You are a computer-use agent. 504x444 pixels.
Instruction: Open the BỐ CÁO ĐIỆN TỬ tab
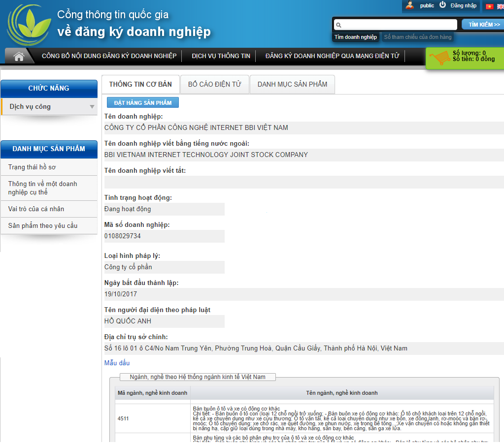point(215,85)
